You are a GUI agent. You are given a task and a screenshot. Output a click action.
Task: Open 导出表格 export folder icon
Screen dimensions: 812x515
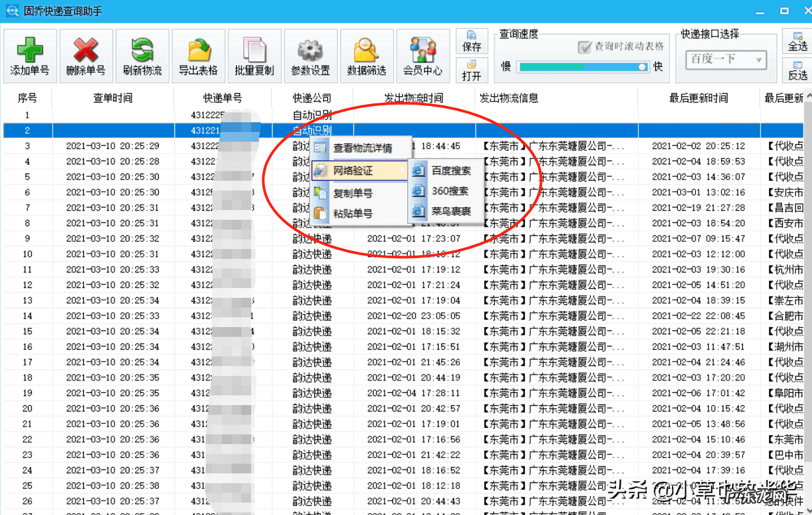tap(198, 51)
